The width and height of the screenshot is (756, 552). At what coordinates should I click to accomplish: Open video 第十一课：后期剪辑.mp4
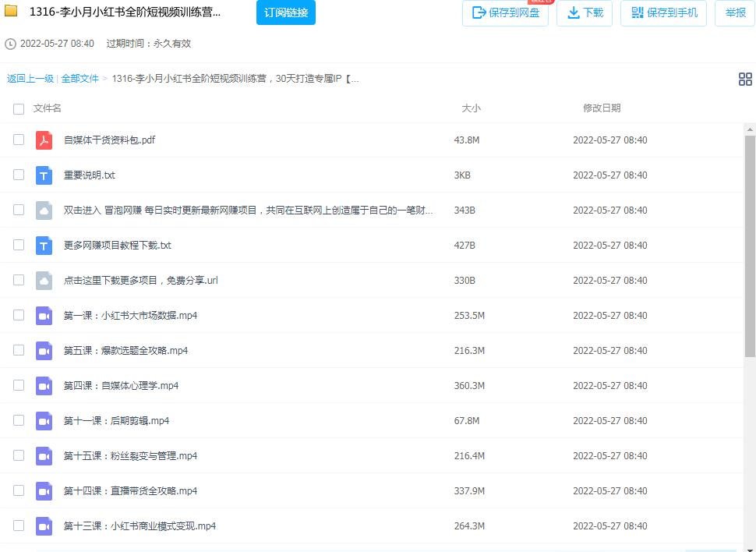117,421
